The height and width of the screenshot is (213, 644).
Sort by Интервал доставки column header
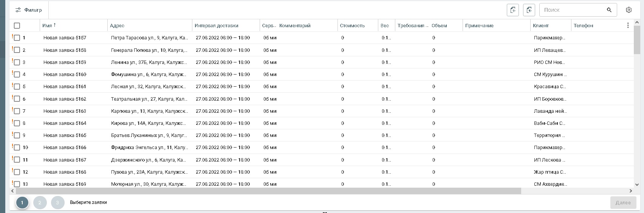[216, 26]
